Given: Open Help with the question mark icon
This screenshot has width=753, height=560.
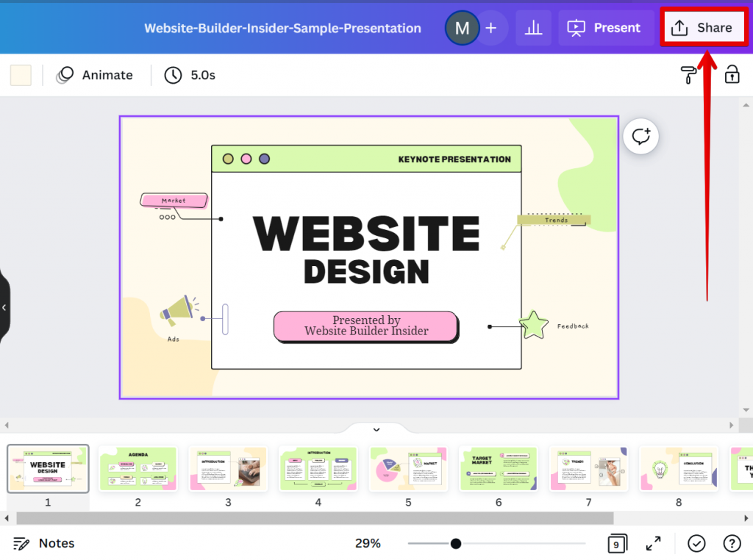Looking at the screenshot, I should (732, 543).
